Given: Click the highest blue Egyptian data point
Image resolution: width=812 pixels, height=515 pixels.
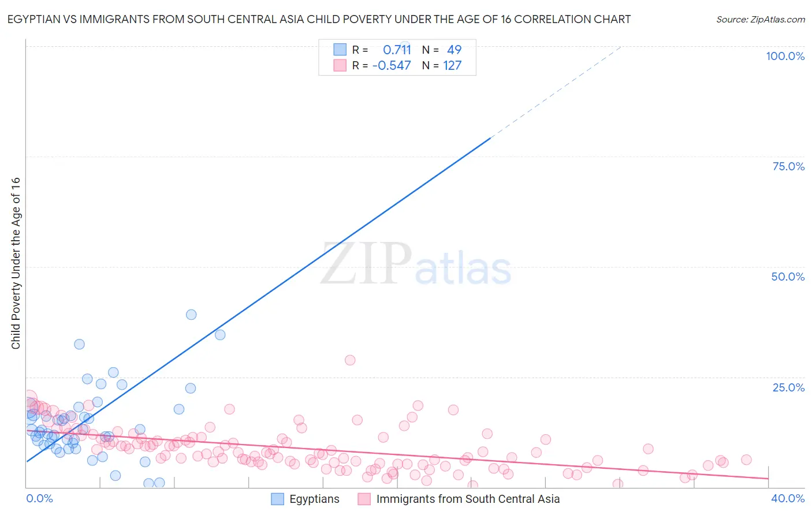Looking at the screenshot, I should [x=191, y=315].
